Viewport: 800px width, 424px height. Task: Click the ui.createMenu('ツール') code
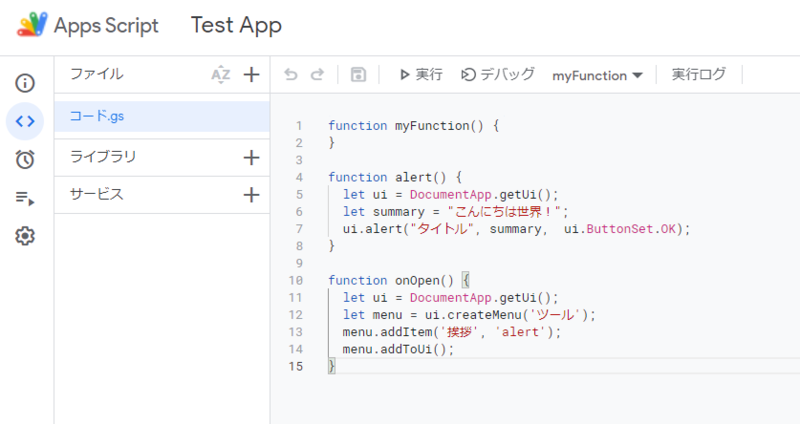pos(506,314)
